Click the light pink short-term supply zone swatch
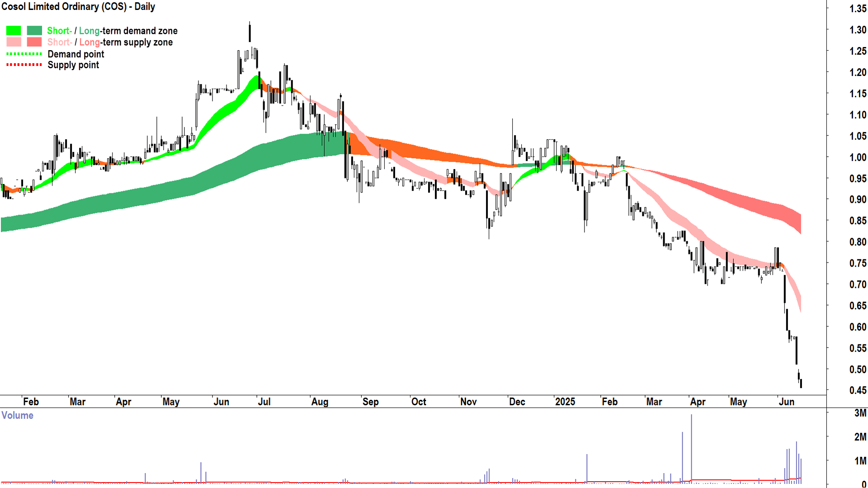868x488 pixels. 14,42
